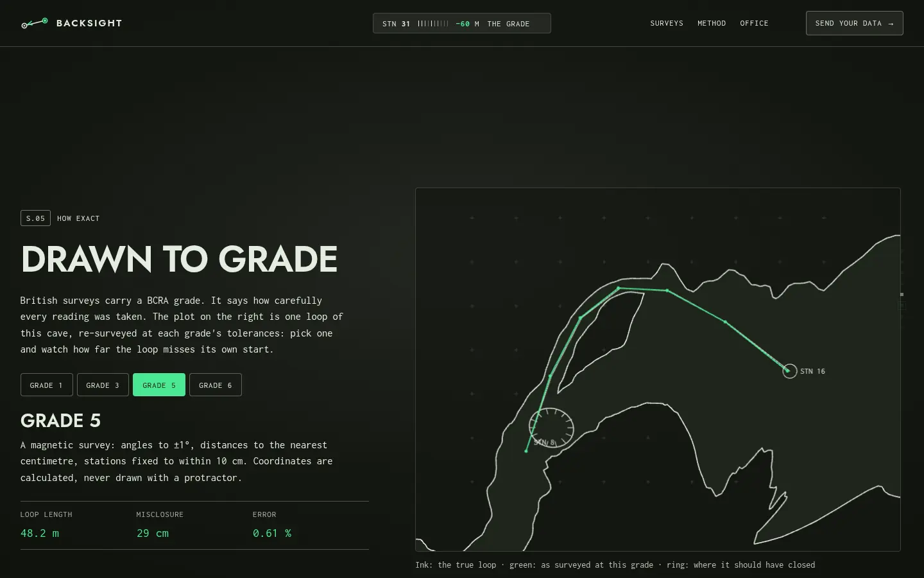The height and width of the screenshot is (578, 924).
Task: Open the Method menu item
Action: click(712, 23)
